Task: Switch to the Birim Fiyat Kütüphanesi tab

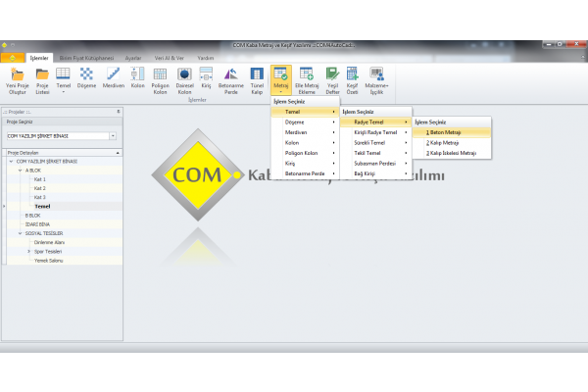Action: point(86,58)
